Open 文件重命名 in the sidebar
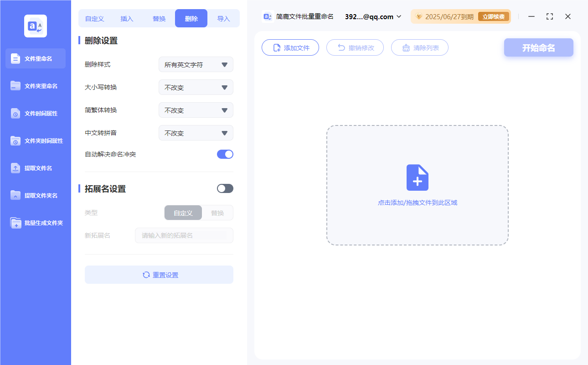 (35, 58)
